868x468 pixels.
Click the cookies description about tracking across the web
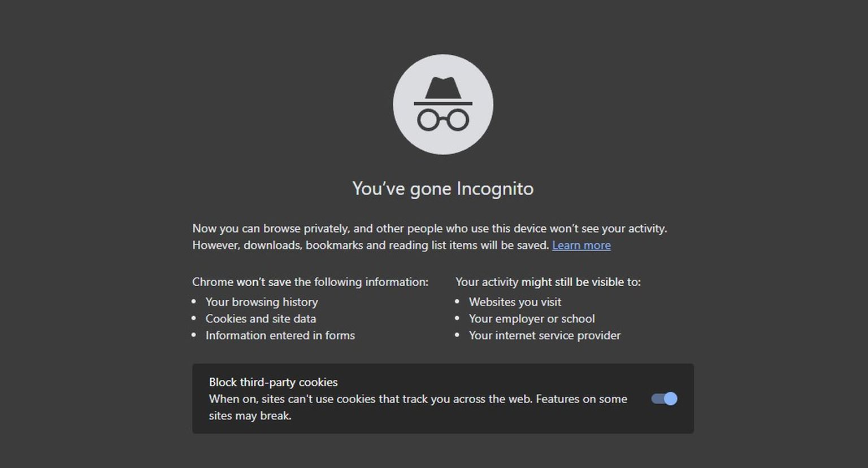click(x=418, y=407)
